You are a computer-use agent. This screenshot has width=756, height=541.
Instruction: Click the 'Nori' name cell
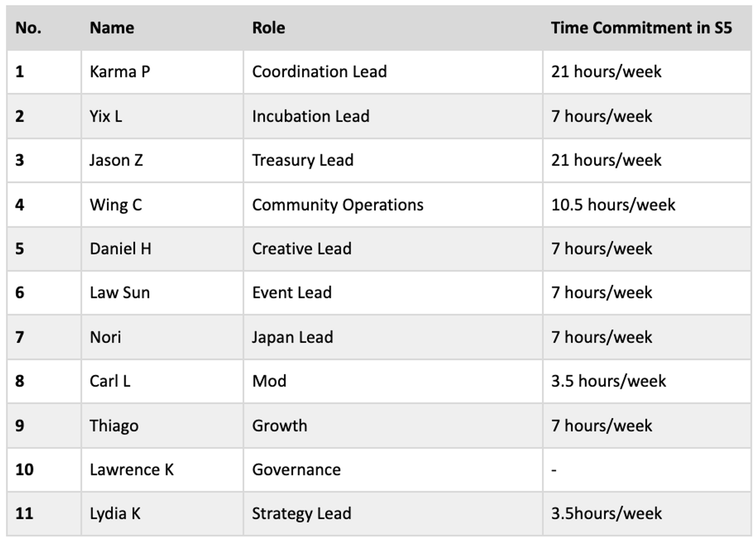pyautogui.click(x=105, y=337)
